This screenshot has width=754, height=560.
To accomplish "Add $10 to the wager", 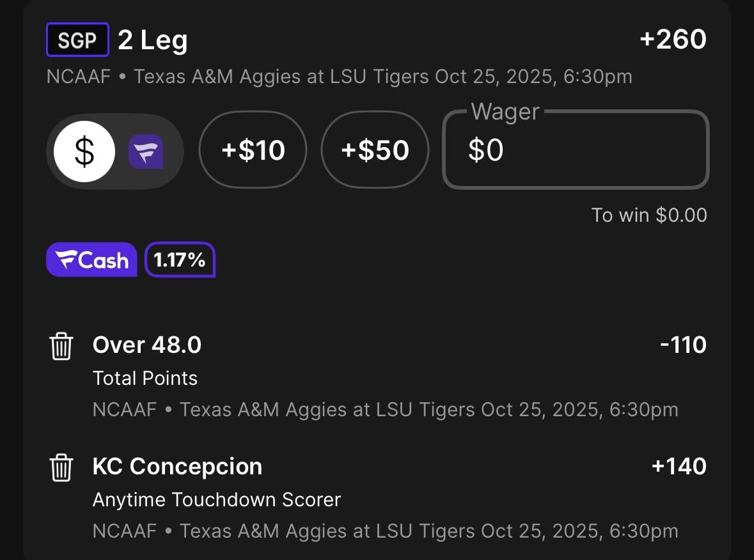I will [253, 151].
